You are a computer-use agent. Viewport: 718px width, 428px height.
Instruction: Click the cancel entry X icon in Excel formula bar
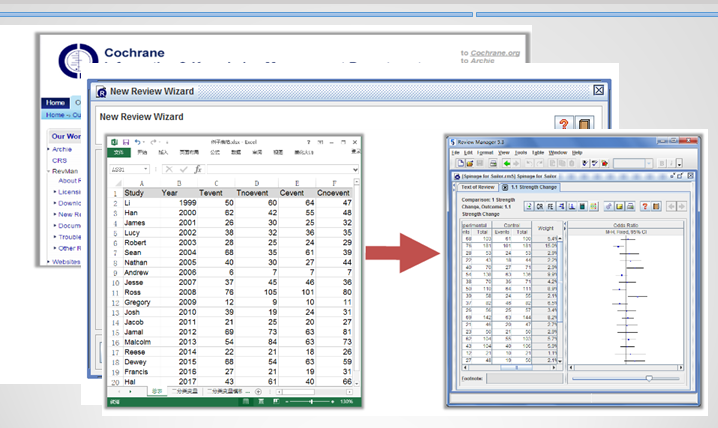tap(169, 169)
